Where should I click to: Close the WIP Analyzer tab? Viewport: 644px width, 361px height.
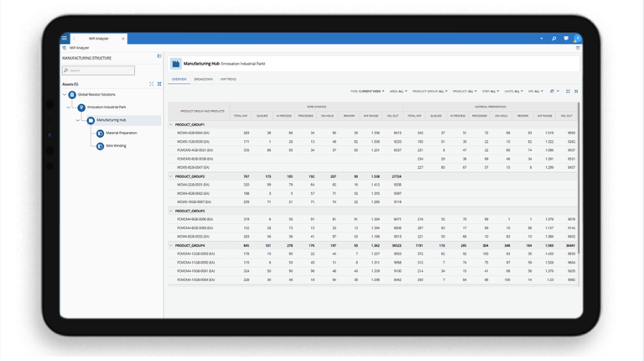tap(122, 39)
